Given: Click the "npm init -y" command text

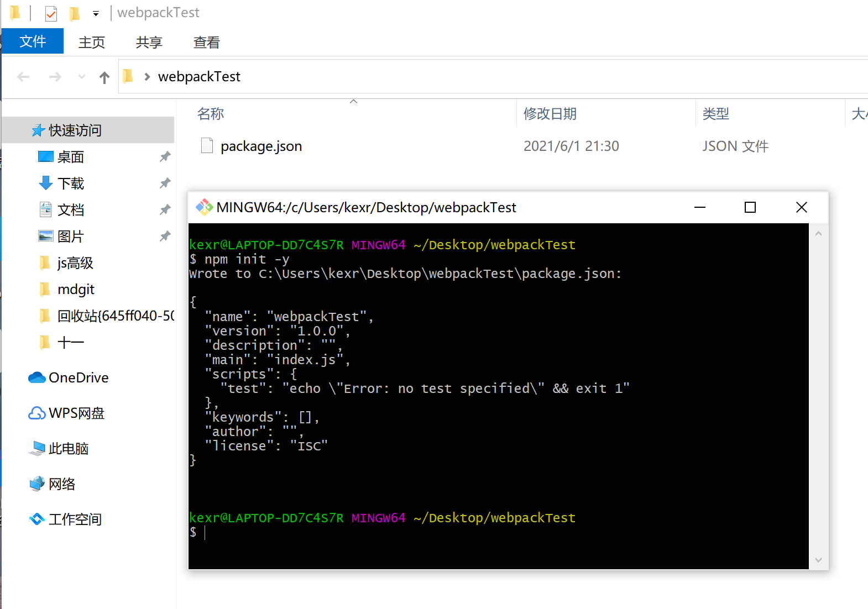Looking at the screenshot, I should coord(247,259).
